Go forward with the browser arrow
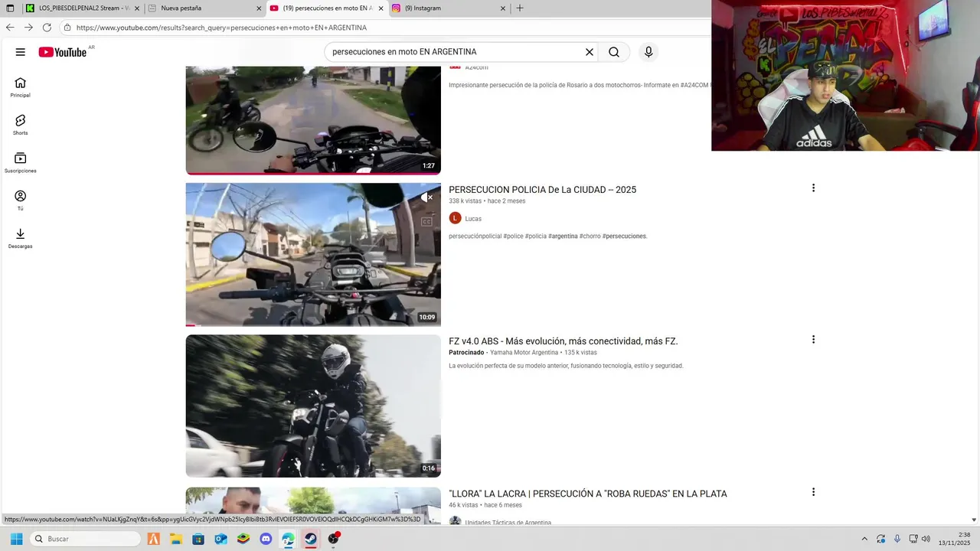 28,27
